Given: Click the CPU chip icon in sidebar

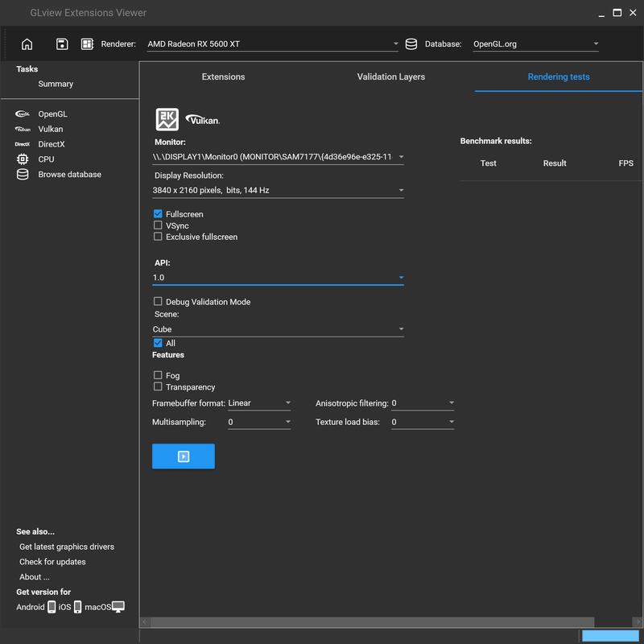Looking at the screenshot, I should [23, 159].
